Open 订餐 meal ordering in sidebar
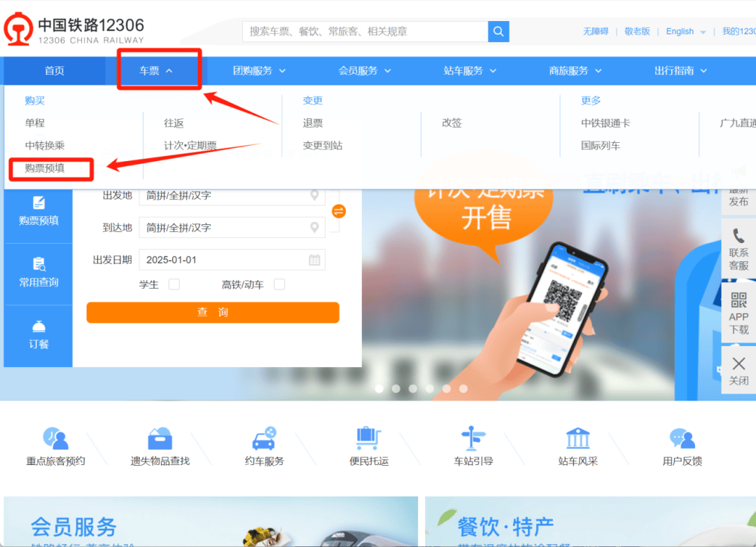 pos(38,335)
